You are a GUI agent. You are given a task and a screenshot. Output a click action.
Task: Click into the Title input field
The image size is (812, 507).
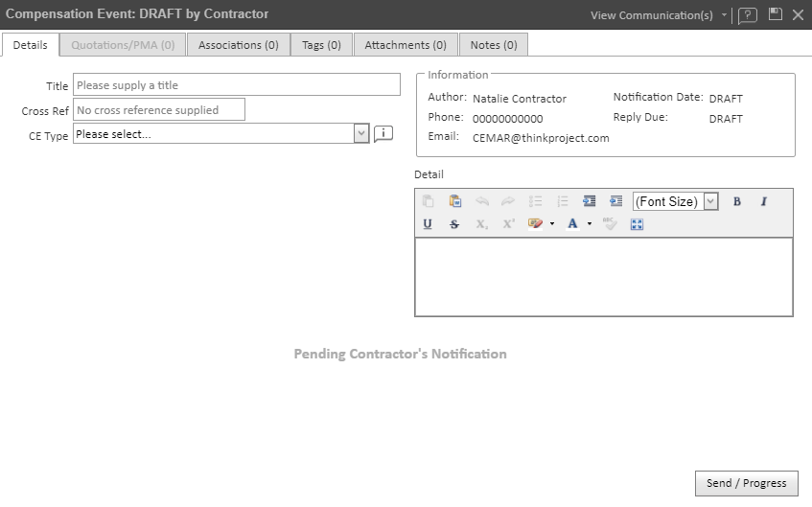[237, 85]
